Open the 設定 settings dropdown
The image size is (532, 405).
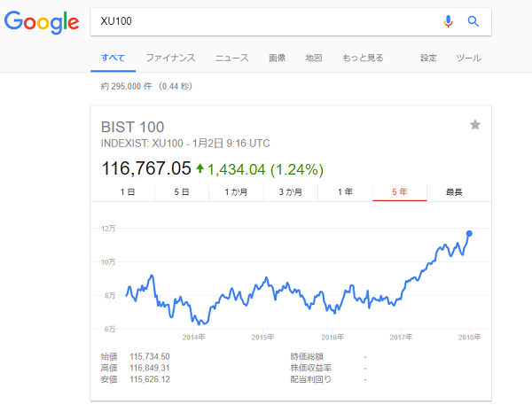[428, 58]
